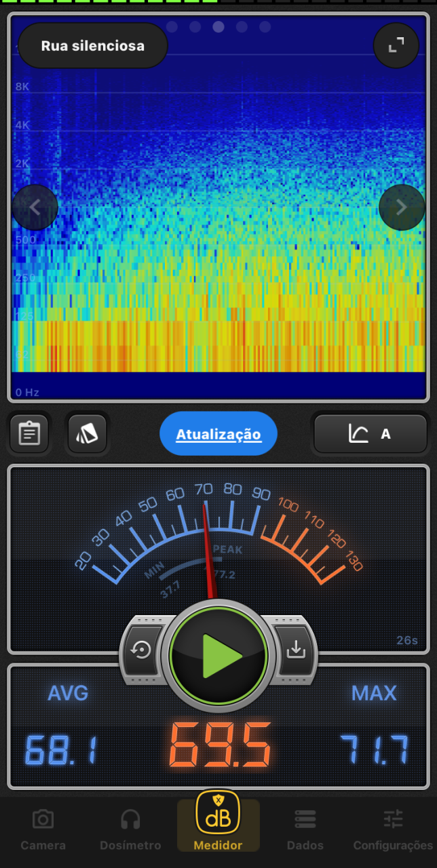Viewport: 437px width, 868px height.
Task: Open the clipboard notes icon
Action: [29, 433]
